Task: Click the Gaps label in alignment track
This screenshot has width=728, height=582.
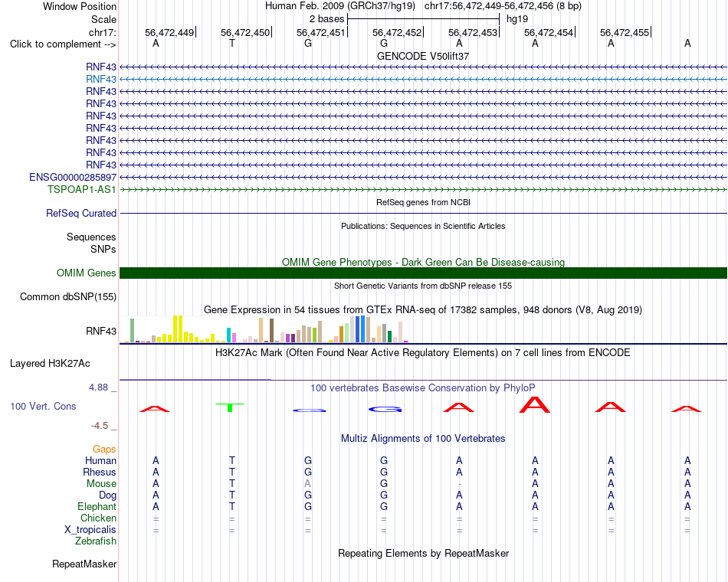Action: tap(104, 450)
